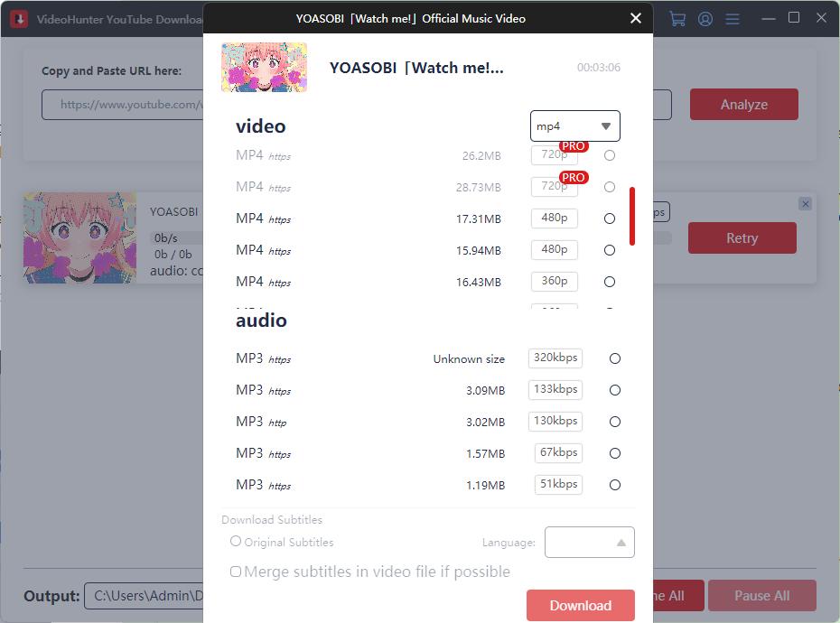Open the subtitle Language dropdown
840x623 pixels.
click(589, 542)
